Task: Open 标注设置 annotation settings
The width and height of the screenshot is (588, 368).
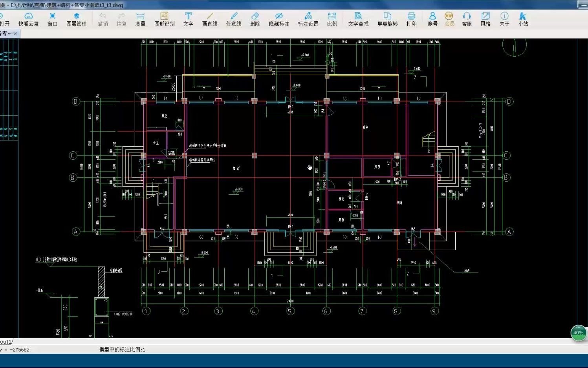Action: point(308,19)
